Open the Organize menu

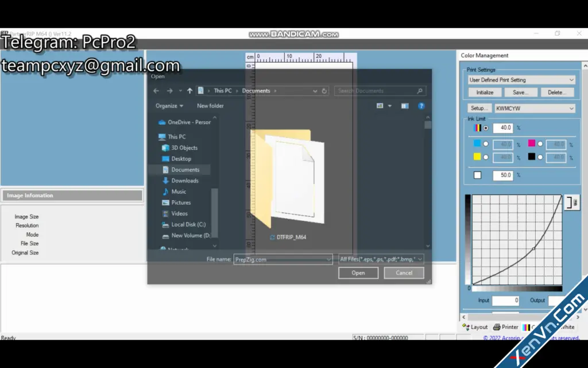[x=169, y=106]
